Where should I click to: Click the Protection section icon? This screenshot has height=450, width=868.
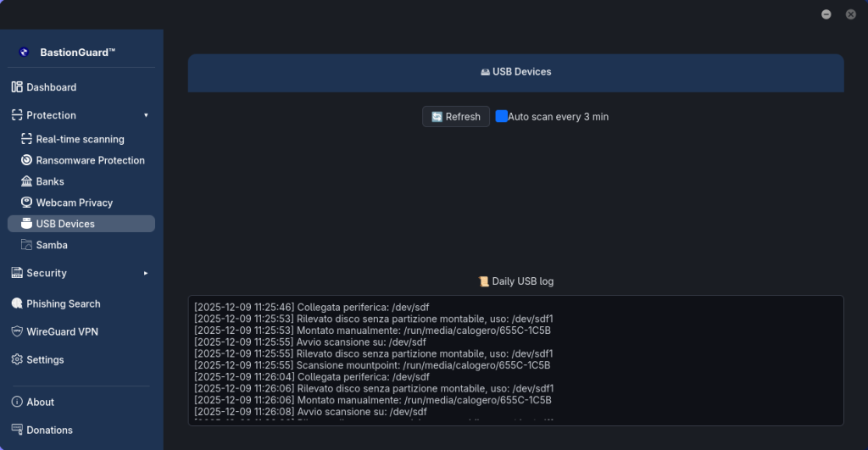(17, 115)
